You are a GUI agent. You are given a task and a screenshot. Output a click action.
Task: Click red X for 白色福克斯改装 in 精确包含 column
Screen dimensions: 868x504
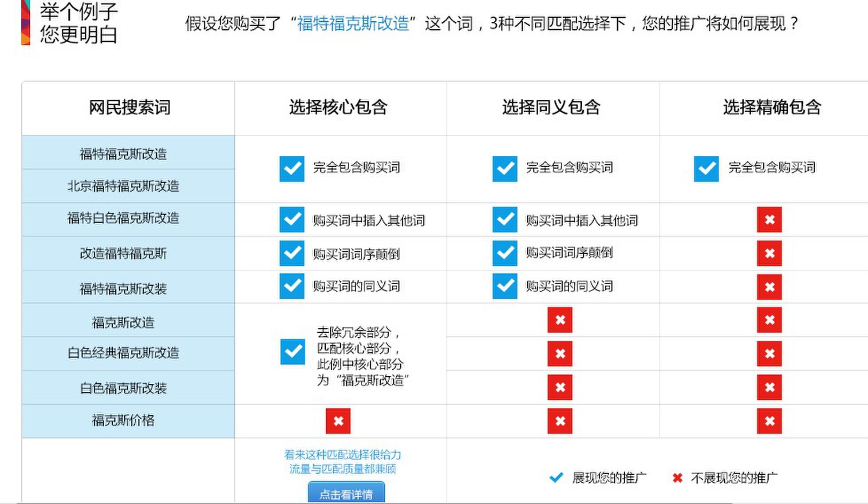point(769,387)
